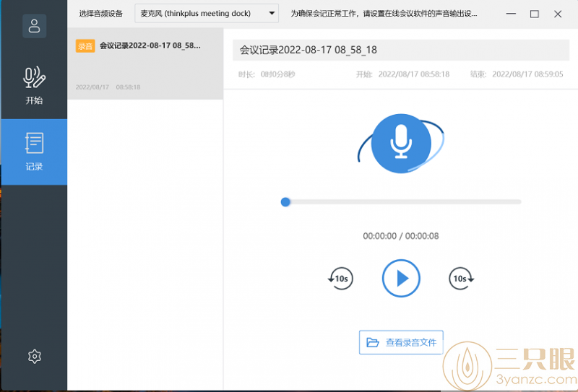The height and width of the screenshot is (392, 578).
Task: Click the 查看录音文件 button
Action: 401,342
